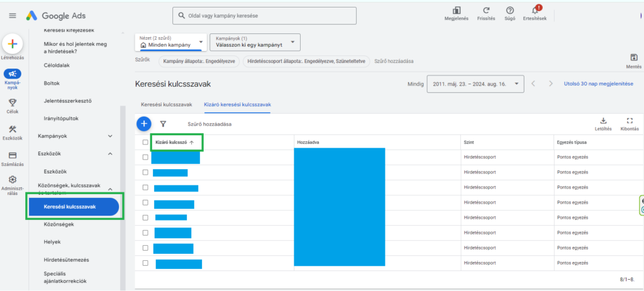Click the Frissítés refresh icon

tap(486, 11)
